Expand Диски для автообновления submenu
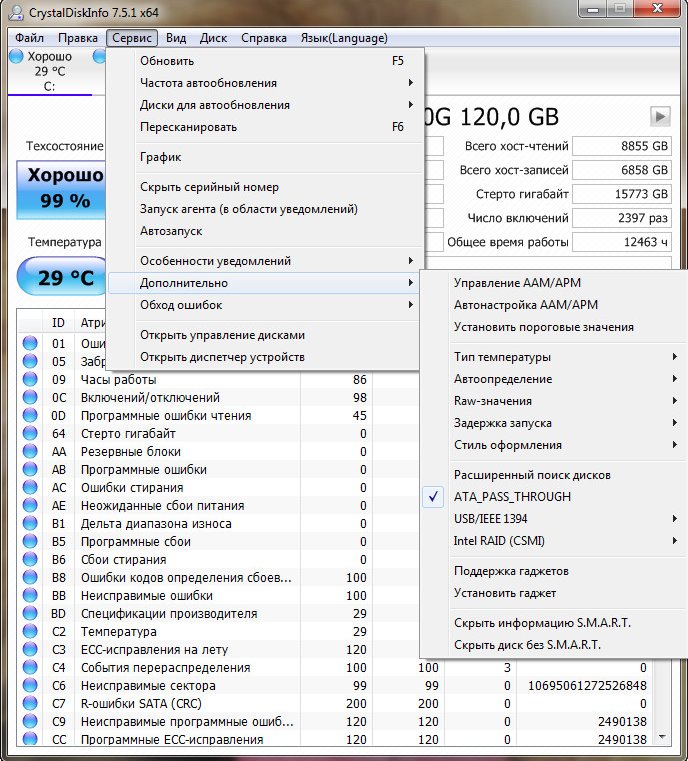688x761 pixels. pos(264,105)
